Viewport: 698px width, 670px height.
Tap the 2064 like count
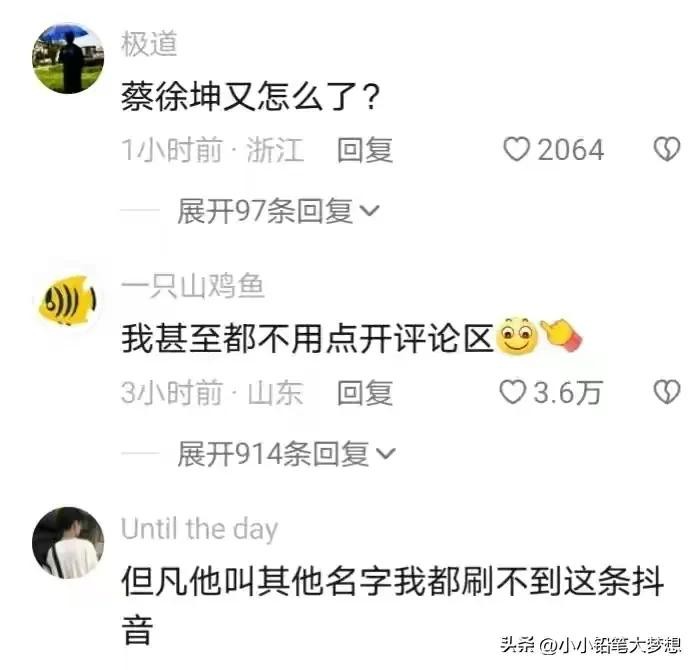571,150
